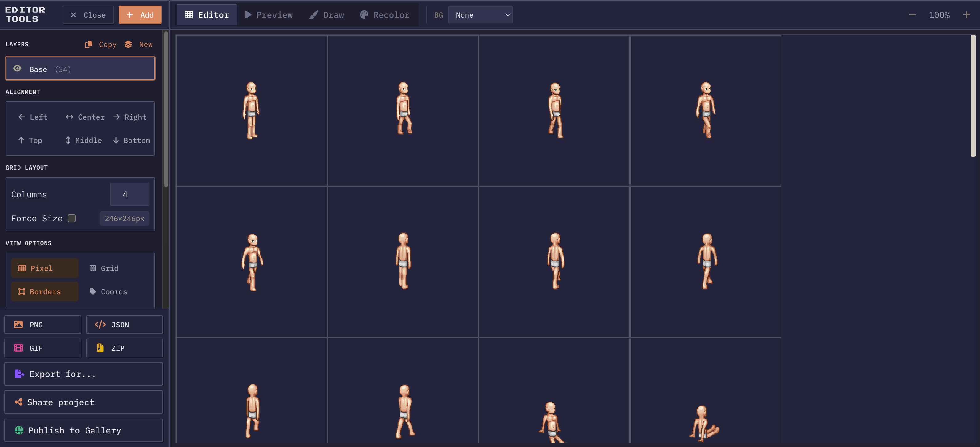
Task: Edit the Columns number field
Action: point(130,194)
